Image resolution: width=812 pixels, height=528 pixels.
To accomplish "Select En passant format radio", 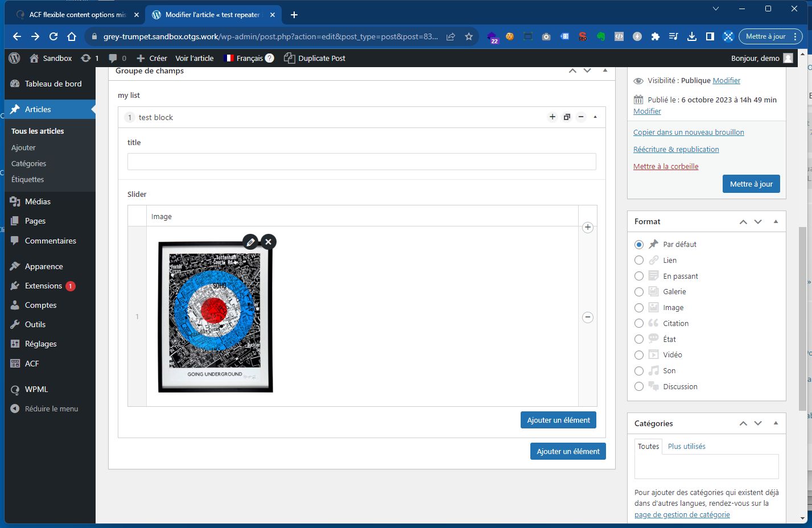I will point(639,276).
